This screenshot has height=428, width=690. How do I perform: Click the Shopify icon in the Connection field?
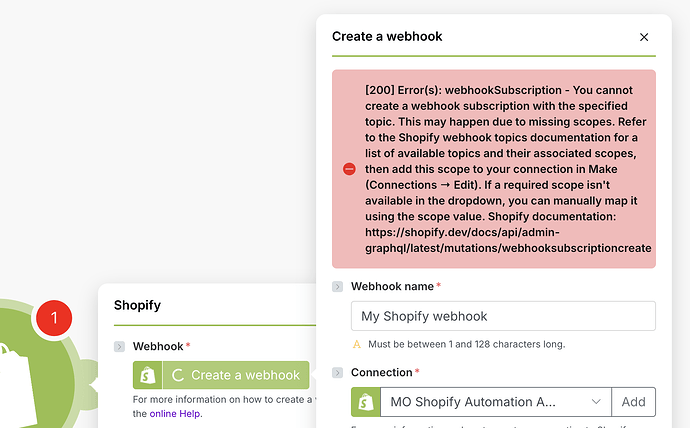[x=365, y=402]
